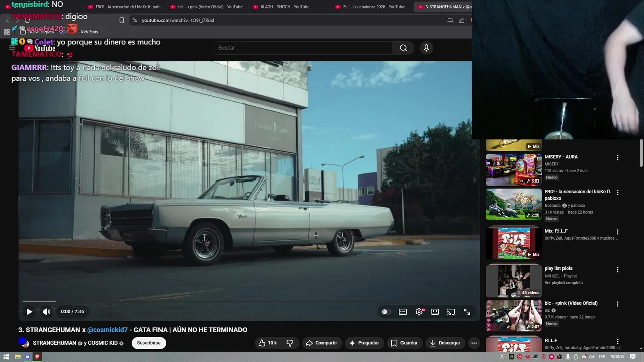Turn on subtitles with the captions icon
This screenshot has height=362, width=644.
(403, 312)
